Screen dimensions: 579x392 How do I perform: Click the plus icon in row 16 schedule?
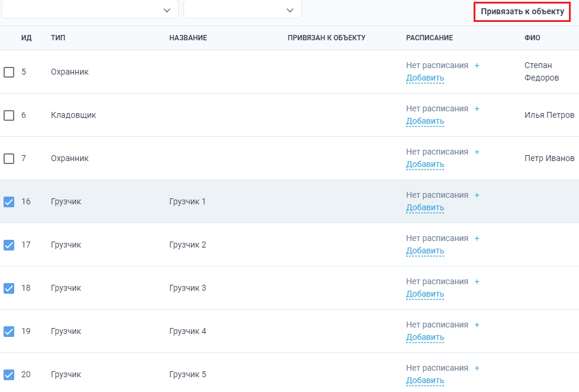pos(477,195)
